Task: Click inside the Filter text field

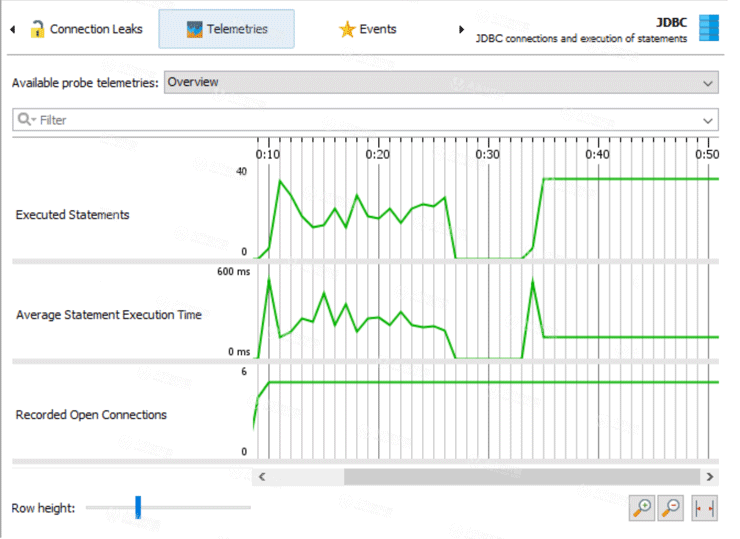Action: (x=360, y=120)
